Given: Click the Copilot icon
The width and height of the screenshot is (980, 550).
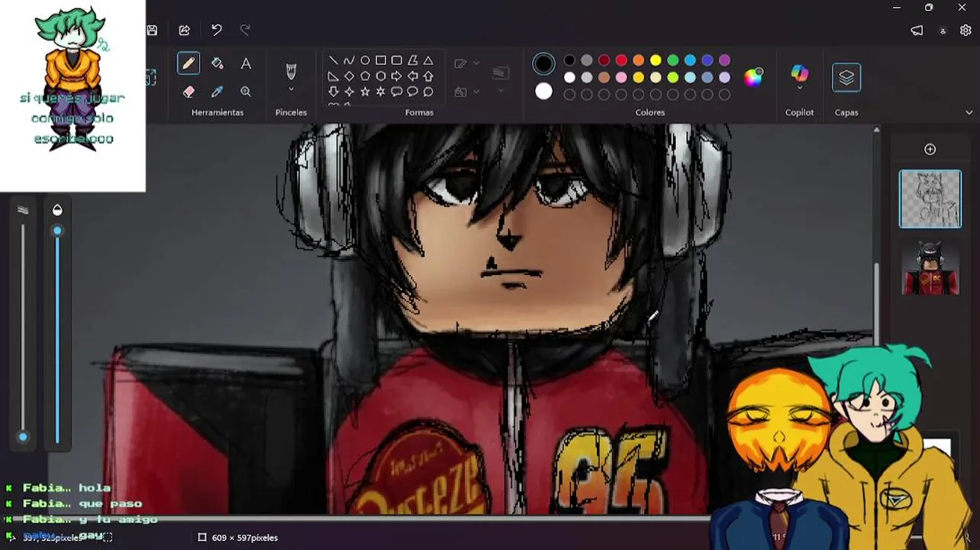Looking at the screenshot, I should click(799, 73).
